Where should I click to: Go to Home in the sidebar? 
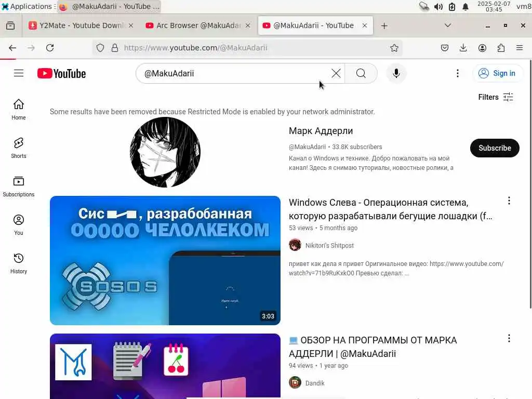[x=19, y=109]
